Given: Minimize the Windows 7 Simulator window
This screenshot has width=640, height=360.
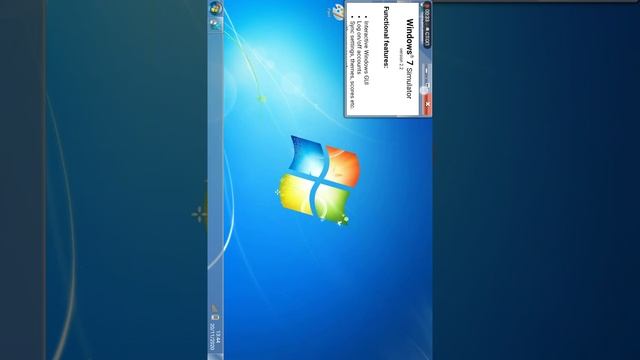Looking at the screenshot, I should click(x=427, y=71).
